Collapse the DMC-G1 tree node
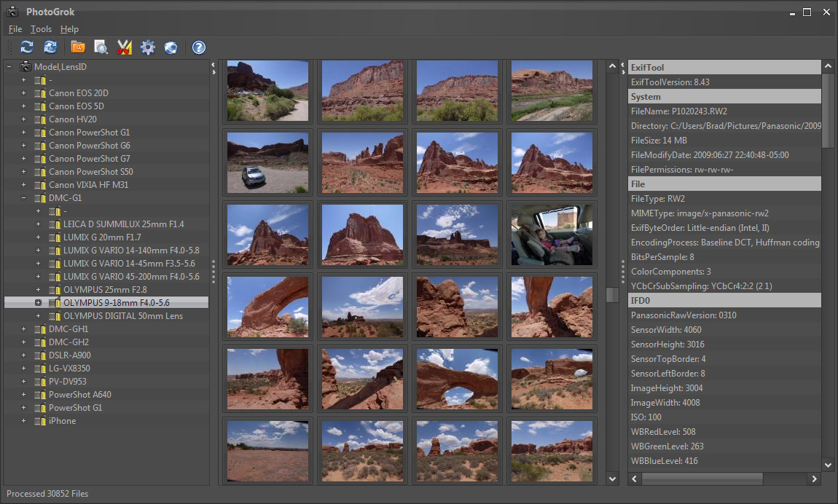 point(23,198)
